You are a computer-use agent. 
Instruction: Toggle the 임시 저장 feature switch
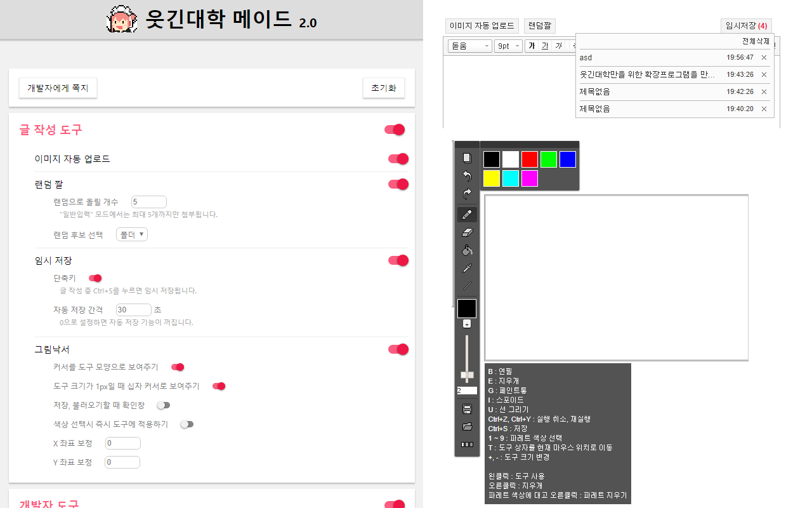pyautogui.click(x=398, y=260)
